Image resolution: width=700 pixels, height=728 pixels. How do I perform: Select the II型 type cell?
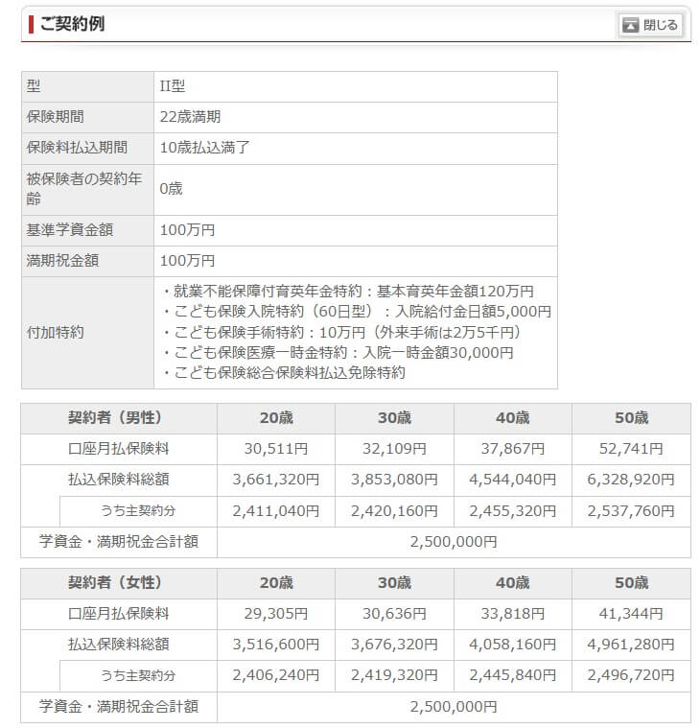178,86
